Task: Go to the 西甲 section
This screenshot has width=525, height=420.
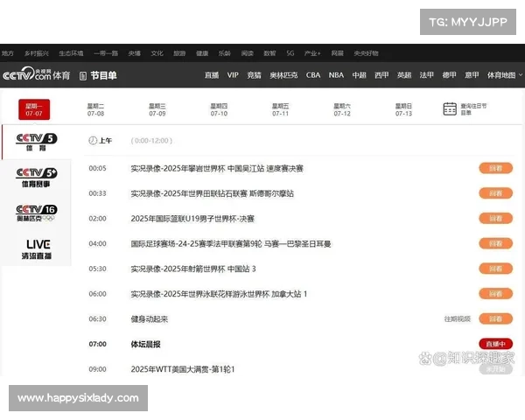Action: tap(381, 75)
